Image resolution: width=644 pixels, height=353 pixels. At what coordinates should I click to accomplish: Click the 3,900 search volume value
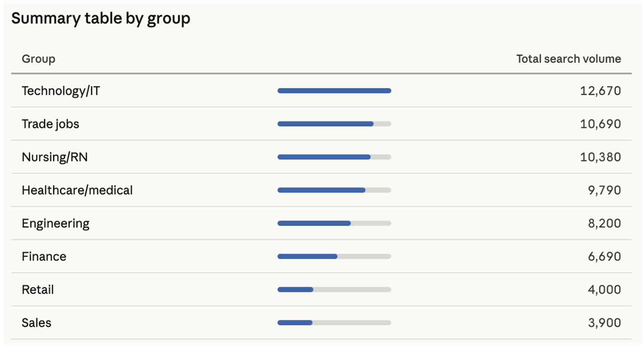point(604,323)
